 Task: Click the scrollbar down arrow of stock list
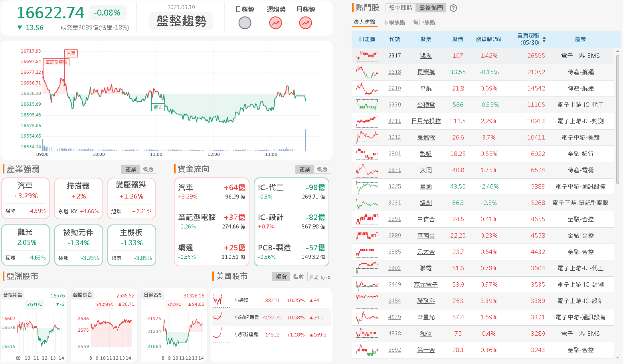tap(617, 358)
